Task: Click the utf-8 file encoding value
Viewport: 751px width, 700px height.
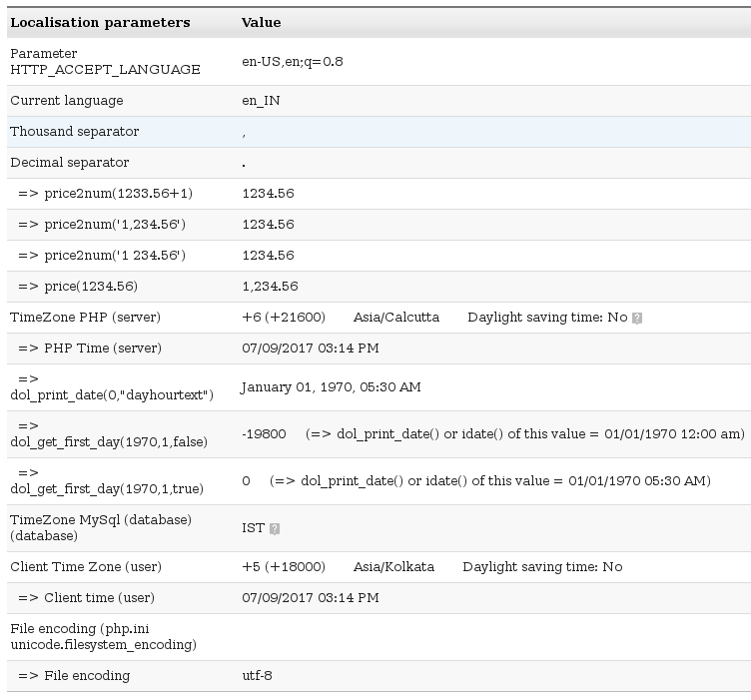Action: 258,676
